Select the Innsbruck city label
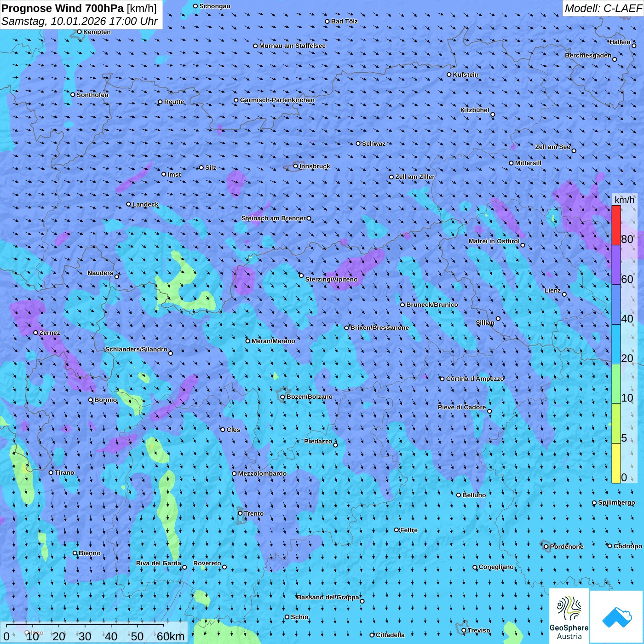 315,166
